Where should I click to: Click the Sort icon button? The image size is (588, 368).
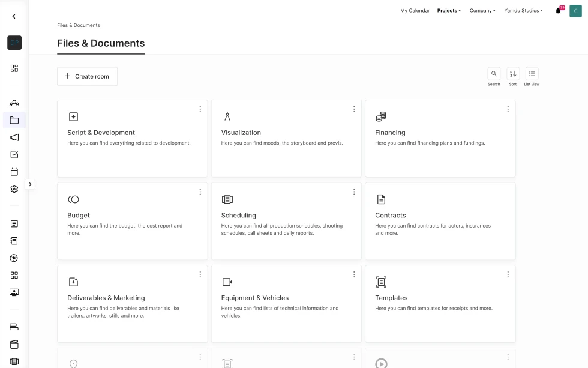[x=513, y=74]
